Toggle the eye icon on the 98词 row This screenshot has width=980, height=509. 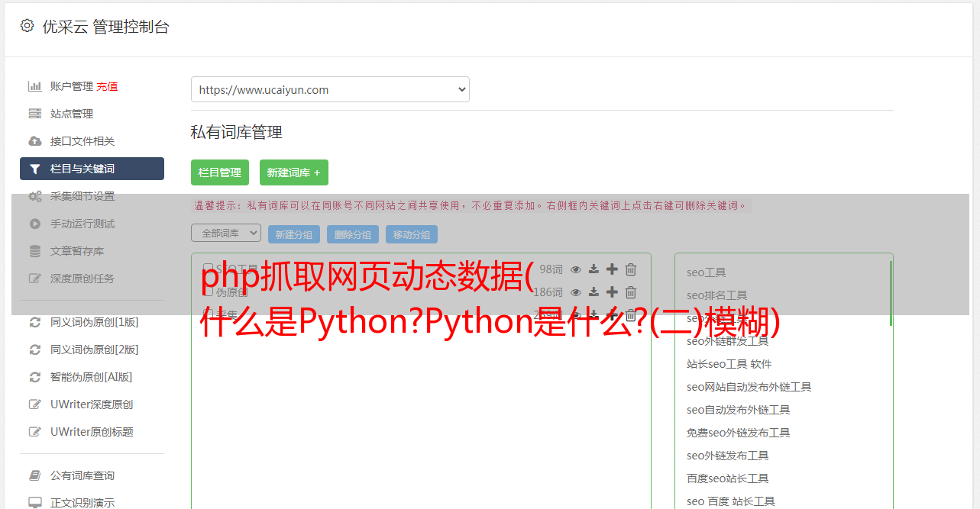(x=576, y=269)
